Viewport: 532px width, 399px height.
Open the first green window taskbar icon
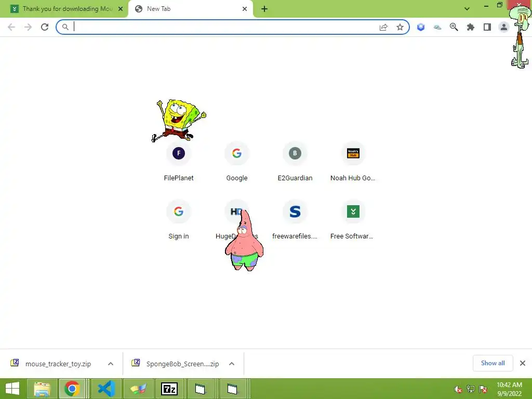[201, 389]
